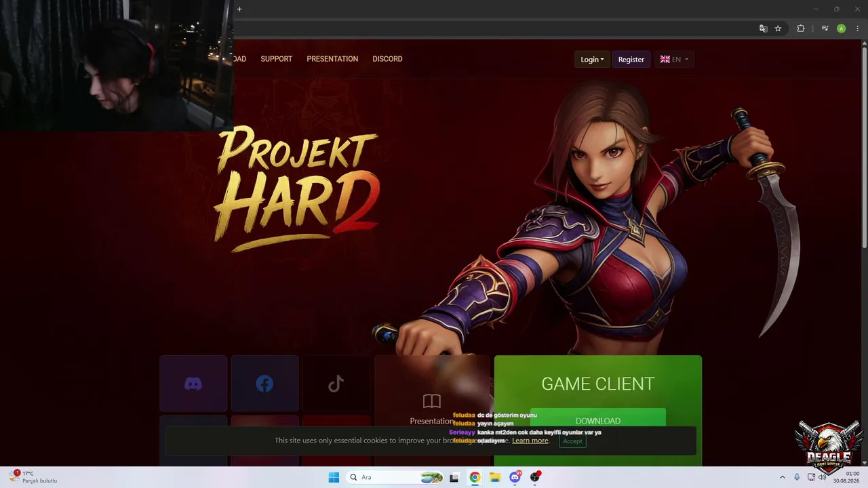Bookmark this page with the star icon
This screenshot has height=488, width=868.
[778, 28]
